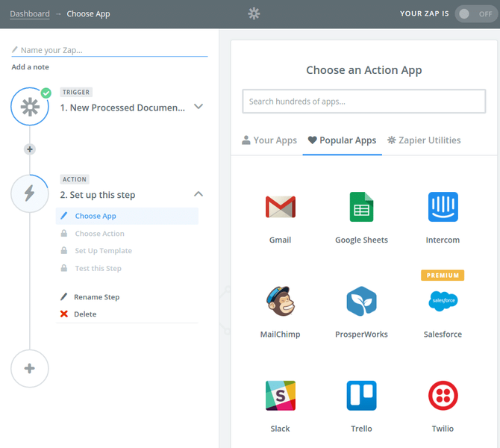Open the trigger step circle icon

coord(30,107)
